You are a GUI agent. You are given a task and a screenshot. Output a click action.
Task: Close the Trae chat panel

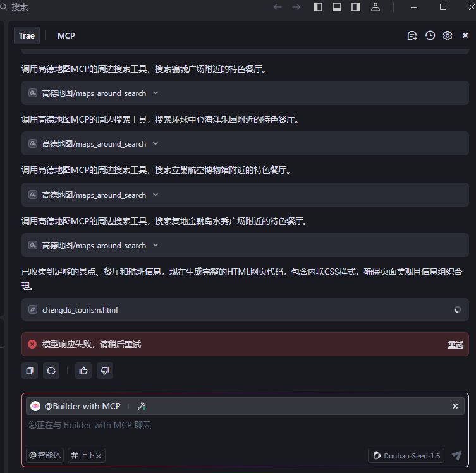pyautogui.click(x=465, y=36)
